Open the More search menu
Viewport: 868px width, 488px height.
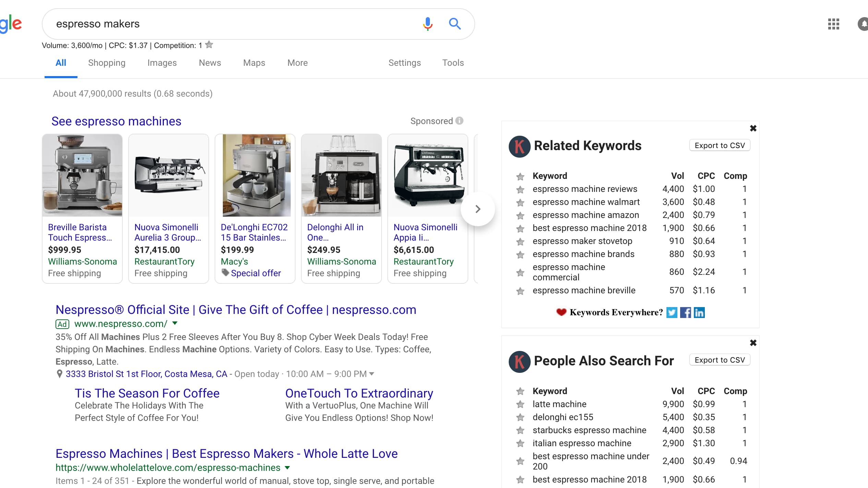[x=297, y=63]
